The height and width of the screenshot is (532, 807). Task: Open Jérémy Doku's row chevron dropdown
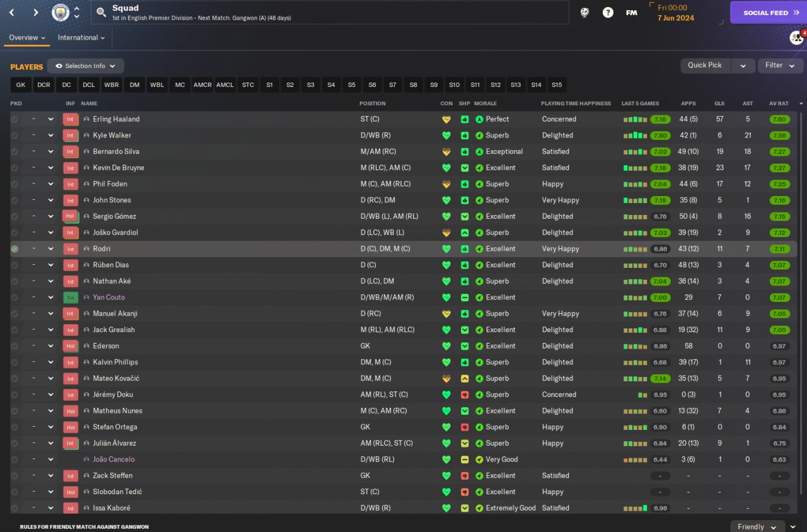click(x=51, y=395)
